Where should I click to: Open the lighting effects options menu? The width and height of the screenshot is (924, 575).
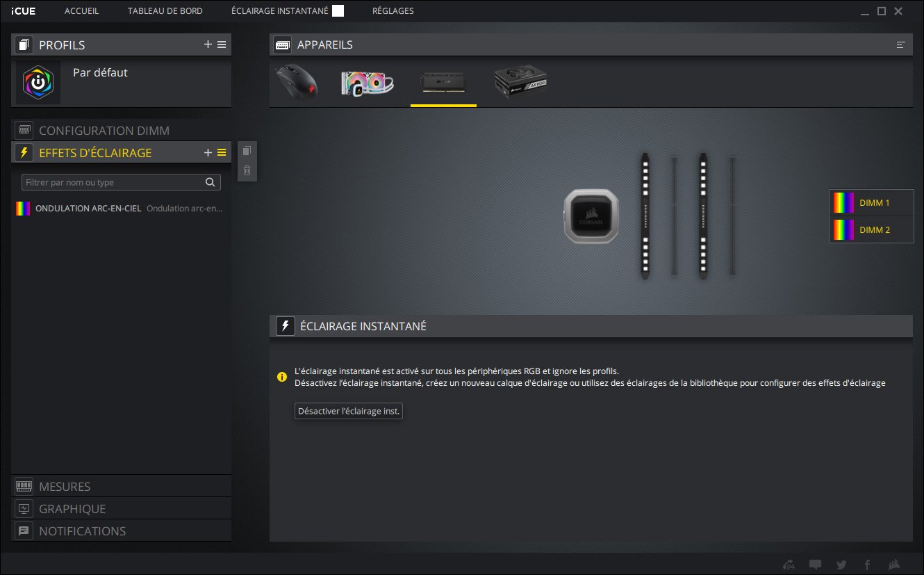click(x=222, y=152)
